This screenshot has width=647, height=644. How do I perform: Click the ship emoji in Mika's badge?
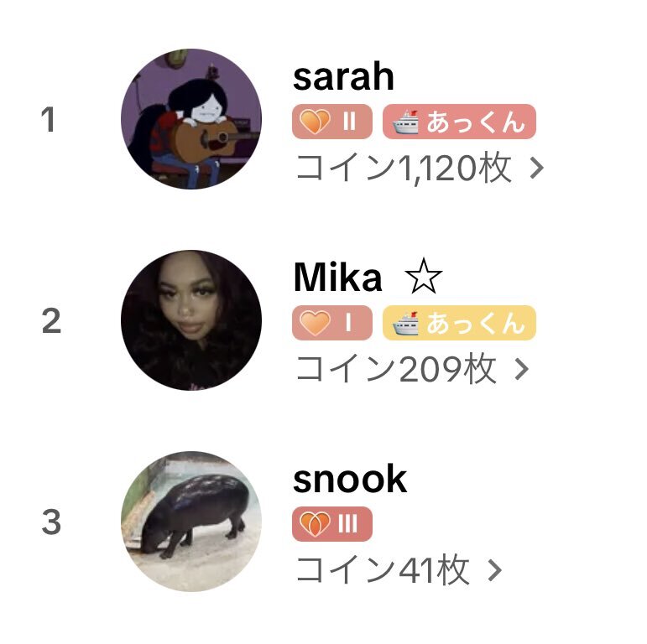point(405,323)
